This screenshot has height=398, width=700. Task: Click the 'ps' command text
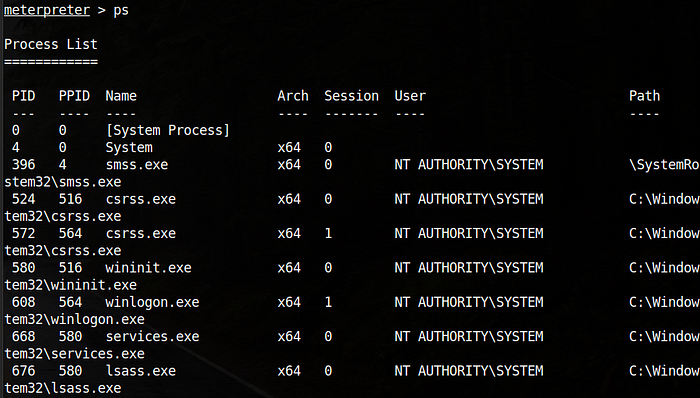click(121, 11)
